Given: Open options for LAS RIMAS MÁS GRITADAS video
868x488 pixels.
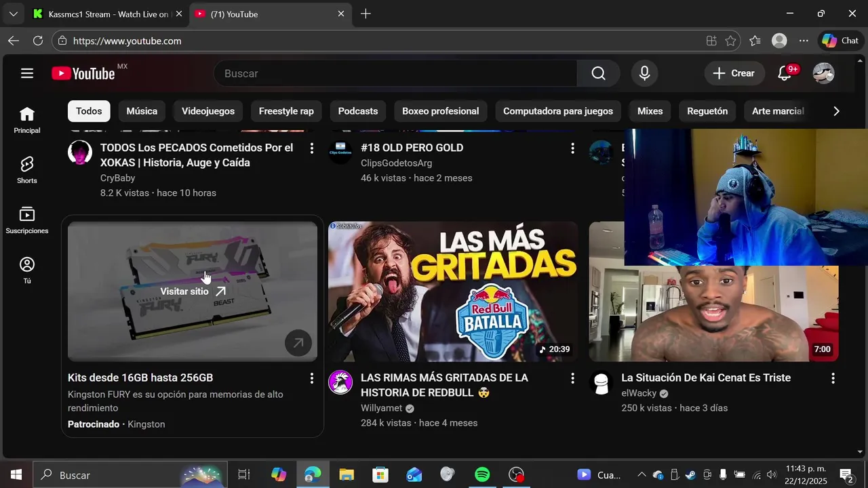Looking at the screenshot, I should [572, 378].
